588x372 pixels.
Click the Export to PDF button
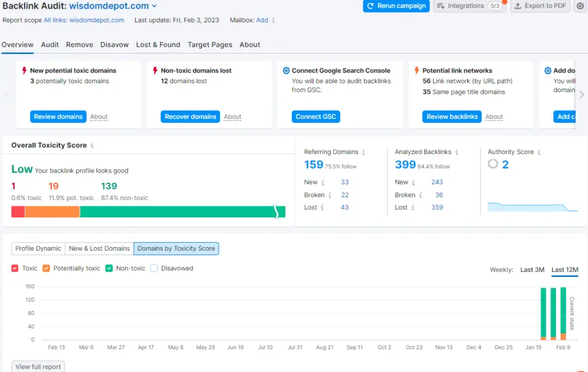pos(540,6)
